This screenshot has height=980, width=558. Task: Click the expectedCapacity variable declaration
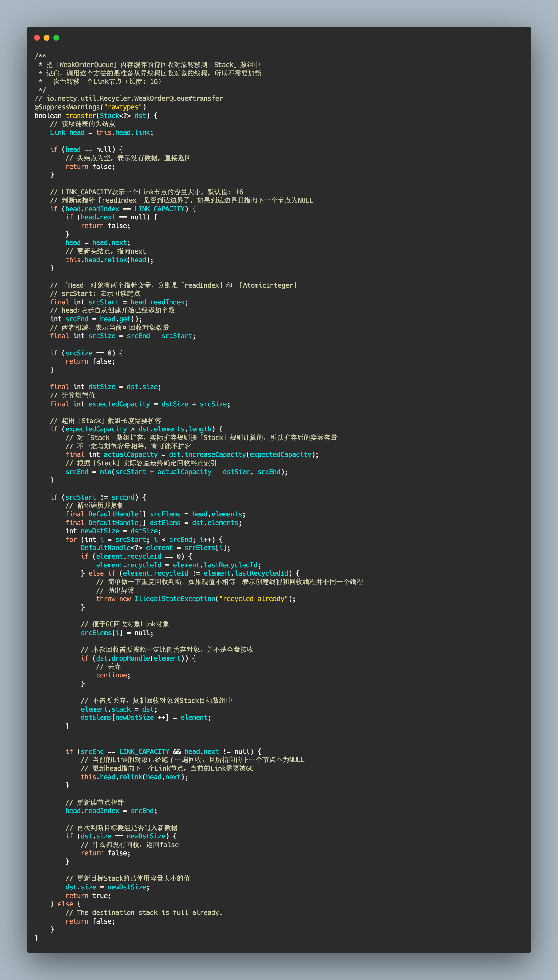point(119,404)
